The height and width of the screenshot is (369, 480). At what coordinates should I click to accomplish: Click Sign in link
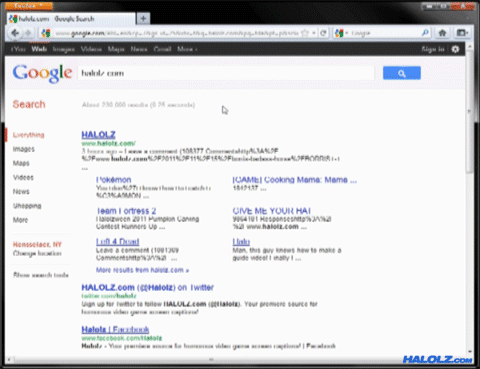(x=433, y=49)
